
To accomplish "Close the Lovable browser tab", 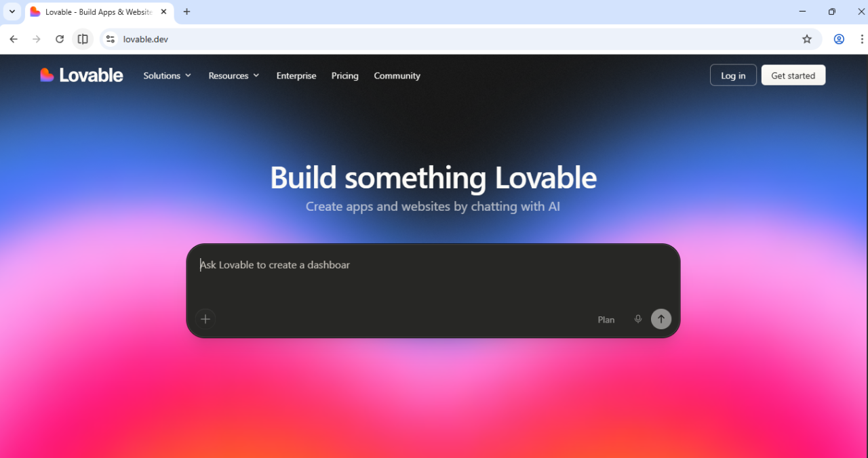I will pos(163,12).
